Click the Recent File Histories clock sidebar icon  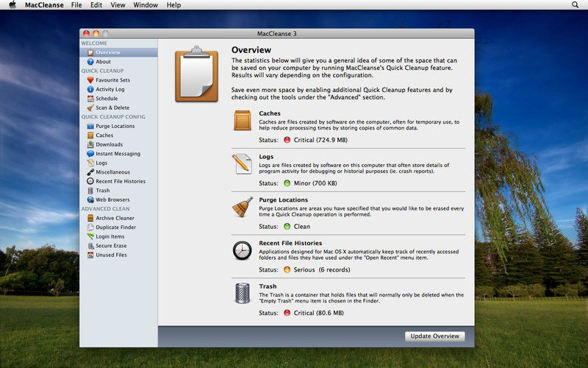click(90, 181)
